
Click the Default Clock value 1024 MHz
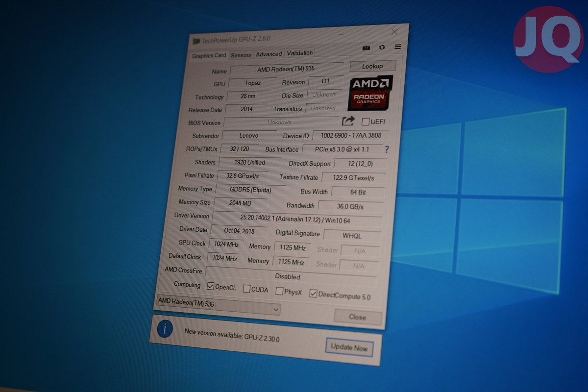coord(225,258)
